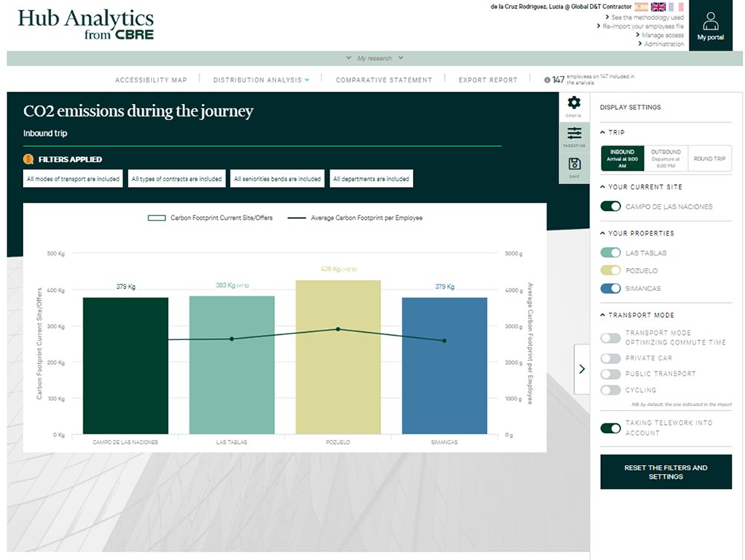Click the Hub Analytics from CBRE logo

[86, 25]
